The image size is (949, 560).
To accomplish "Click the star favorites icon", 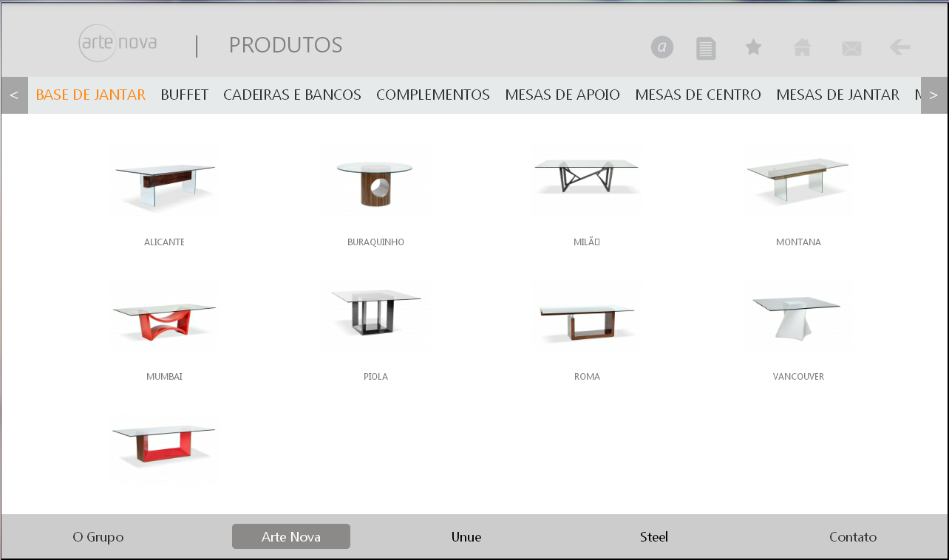I will 753,47.
